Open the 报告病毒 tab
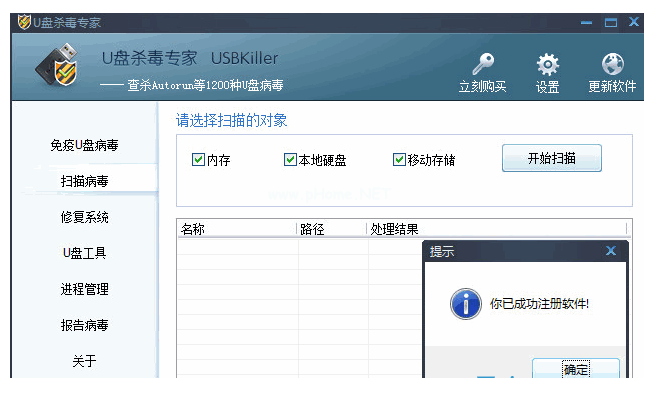Screen dimensions: 668x406 tap(84, 325)
